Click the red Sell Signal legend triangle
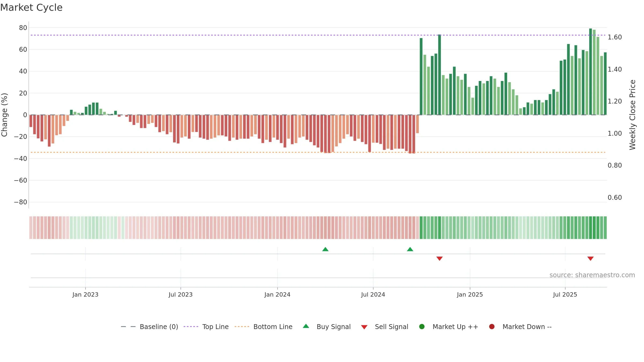644x362 pixels. click(364, 327)
